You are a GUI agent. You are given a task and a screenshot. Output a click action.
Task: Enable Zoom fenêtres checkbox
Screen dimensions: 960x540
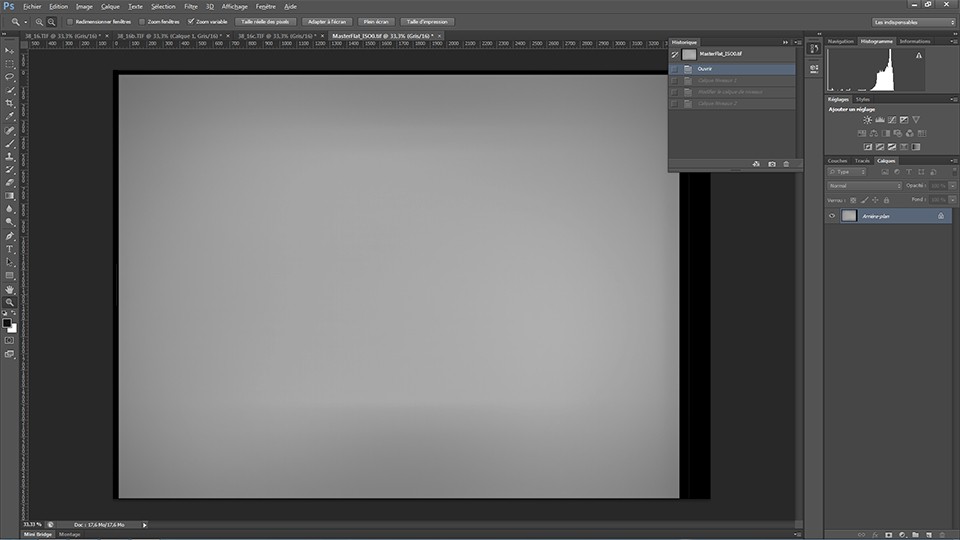pos(142,21)
